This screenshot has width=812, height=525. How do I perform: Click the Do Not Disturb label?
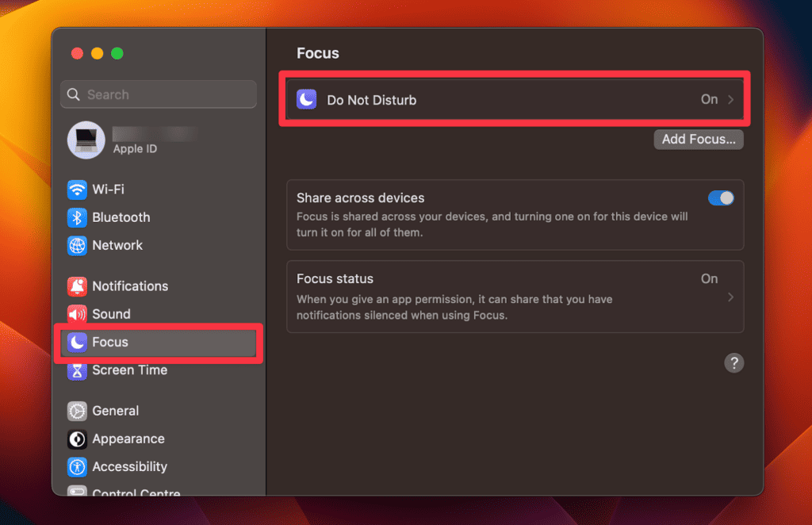[x=371, y=100]
